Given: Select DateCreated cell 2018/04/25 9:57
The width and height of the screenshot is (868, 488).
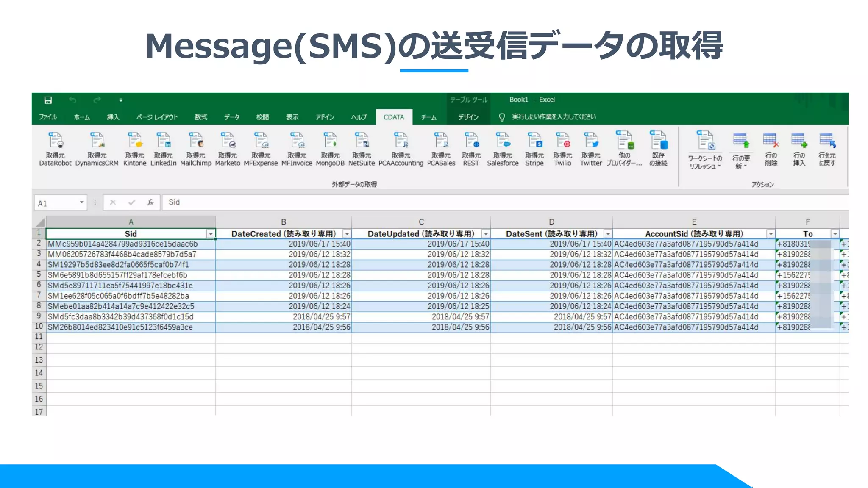Looking at the screenshot, I should coord(284,317).
